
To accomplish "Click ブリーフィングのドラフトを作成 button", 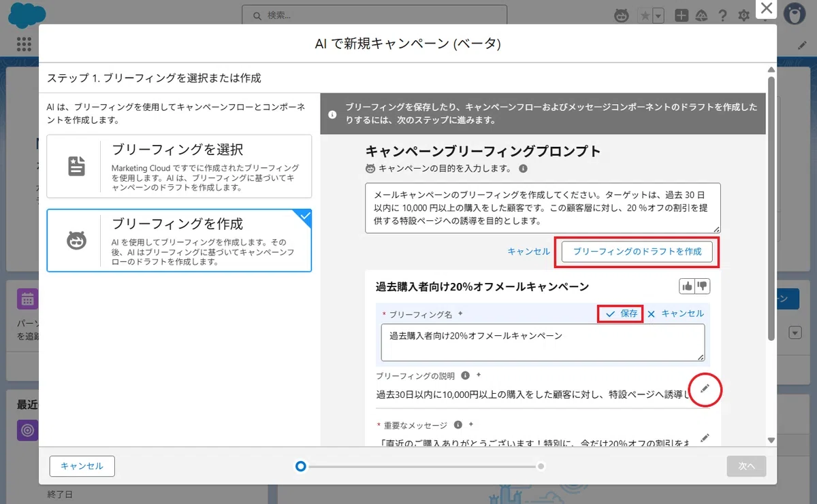I will 637,252.
